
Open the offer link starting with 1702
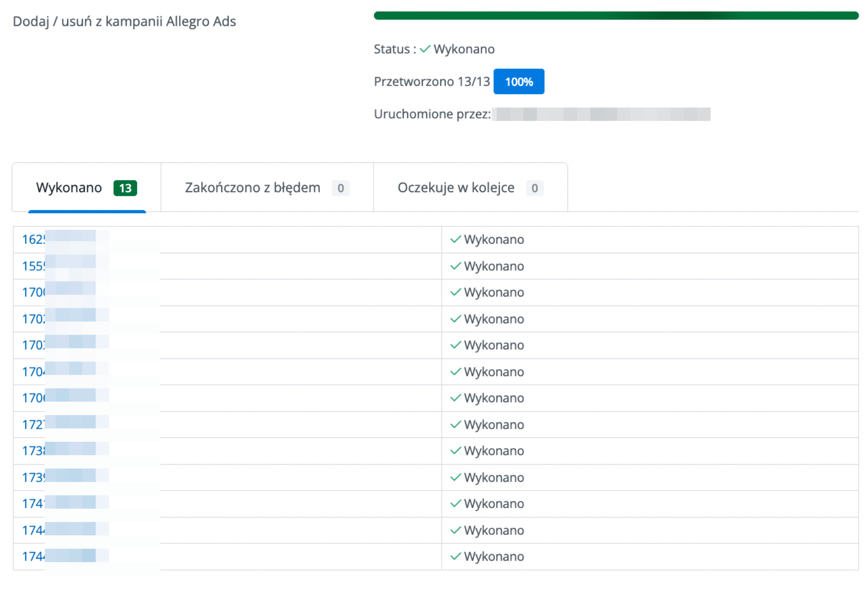point(34,319)
